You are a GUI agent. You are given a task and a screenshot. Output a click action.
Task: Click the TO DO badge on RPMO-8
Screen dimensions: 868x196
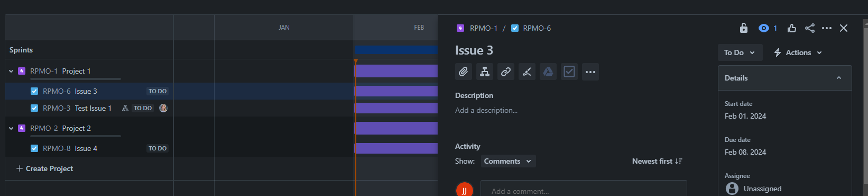[158, 148]
